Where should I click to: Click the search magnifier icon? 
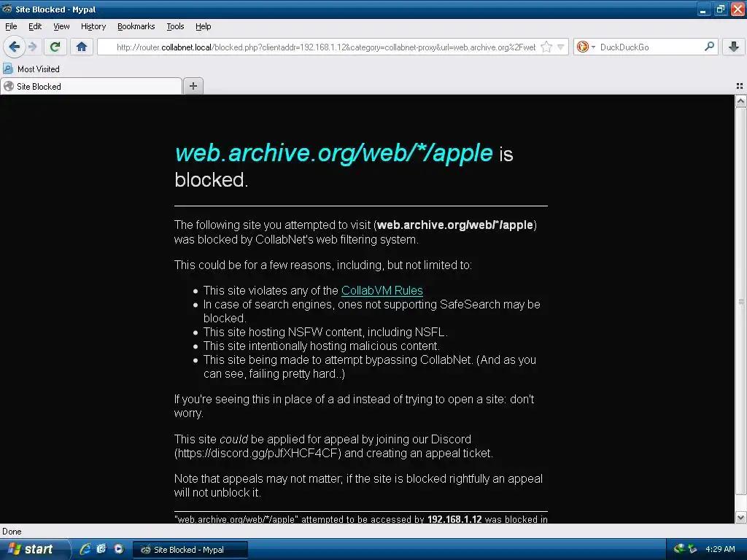[x=709, y=47]
